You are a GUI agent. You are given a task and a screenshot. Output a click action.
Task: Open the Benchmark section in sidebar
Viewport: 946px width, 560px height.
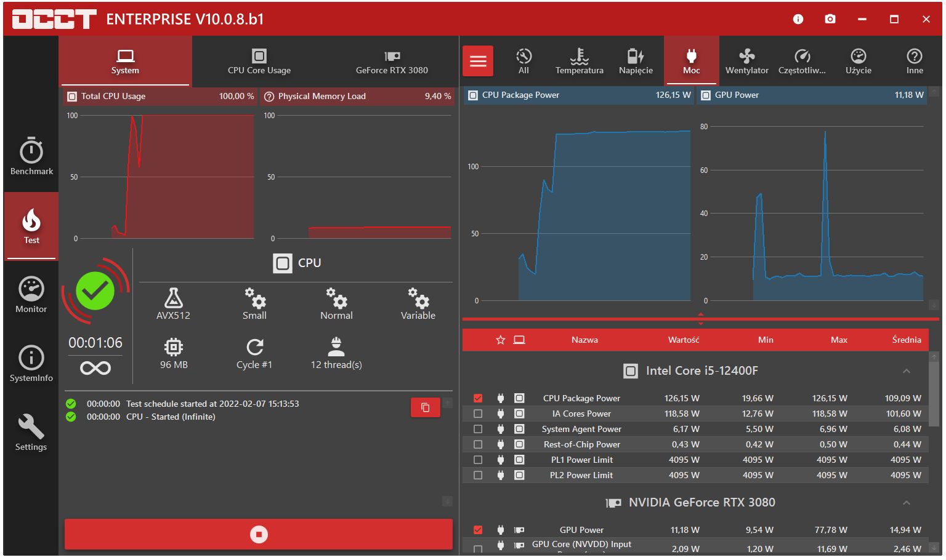(x=31, y=156)
